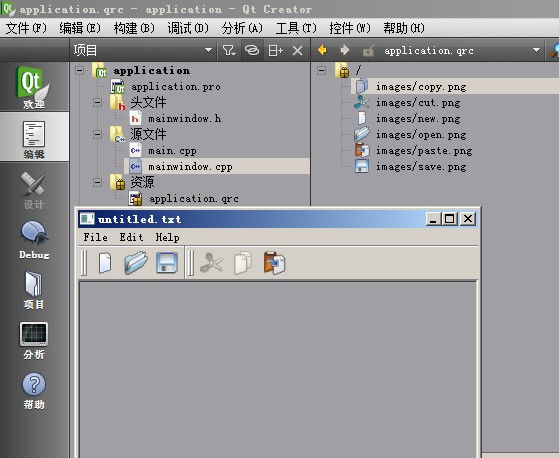The height and width of the screenshot is (458, 559).
Task: Switch to Debug mode
Action: click(x=34, y=240)
